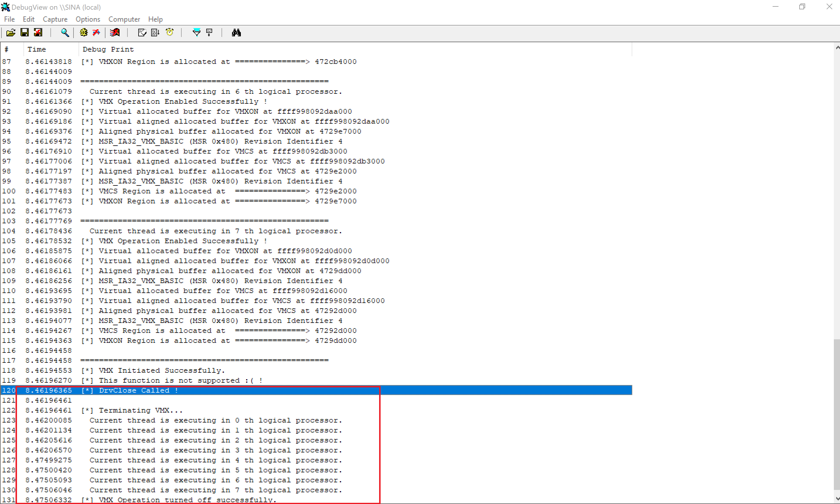Maximize the DebugView window

[802, 7]
